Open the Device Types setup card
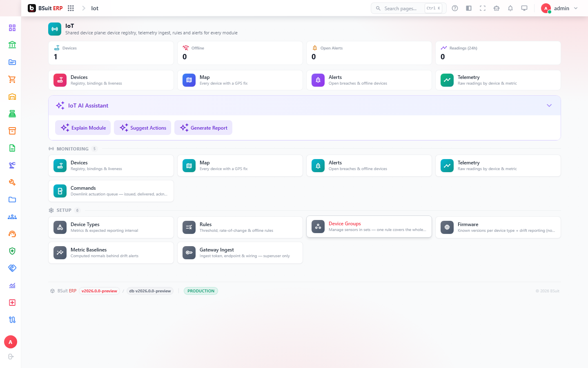 coord(111,227)
